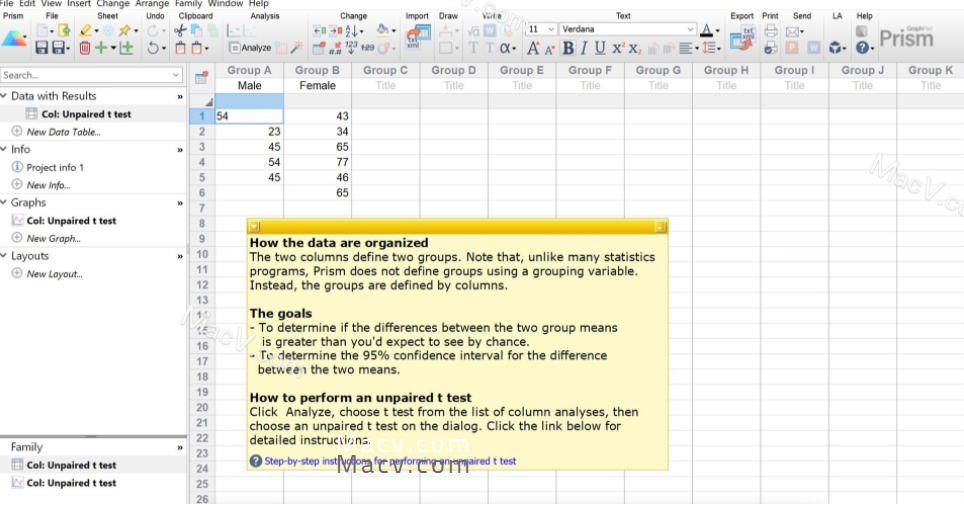
Task: Click the Superscript X² icon
Action: pos(617,47)
